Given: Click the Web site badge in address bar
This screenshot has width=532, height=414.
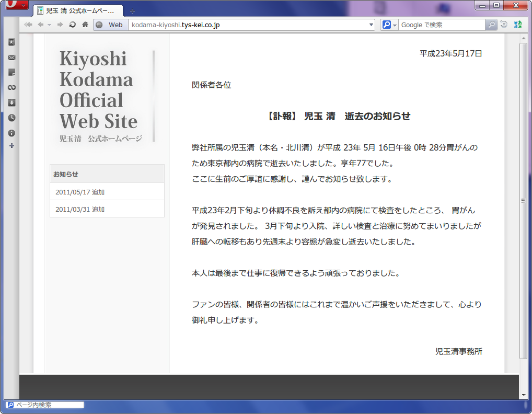Looking at the screenshot, I should coord(111,25).
